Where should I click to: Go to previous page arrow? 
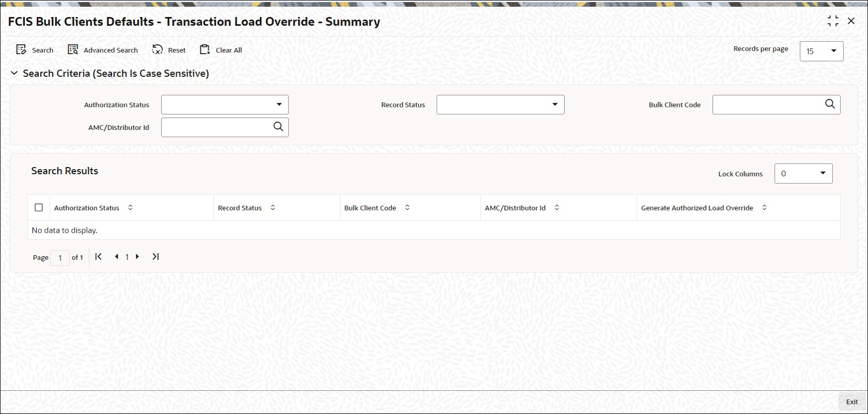(x=117, y=256)
